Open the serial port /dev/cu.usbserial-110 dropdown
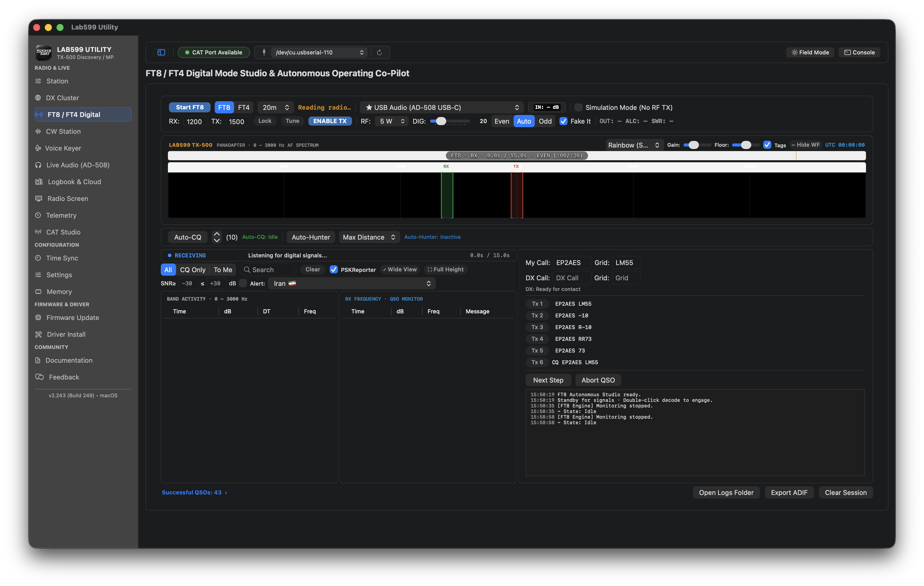 click(x=319, y=53)
